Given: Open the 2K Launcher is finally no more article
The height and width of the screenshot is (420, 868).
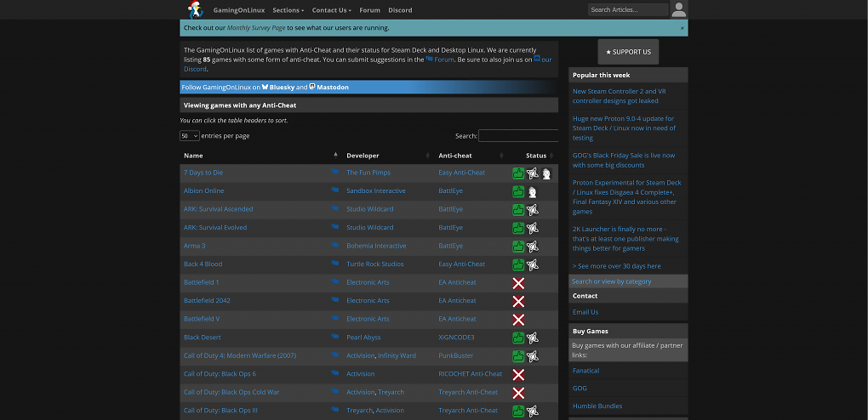Looking at the screenshot, I should [x=625, y=239].
